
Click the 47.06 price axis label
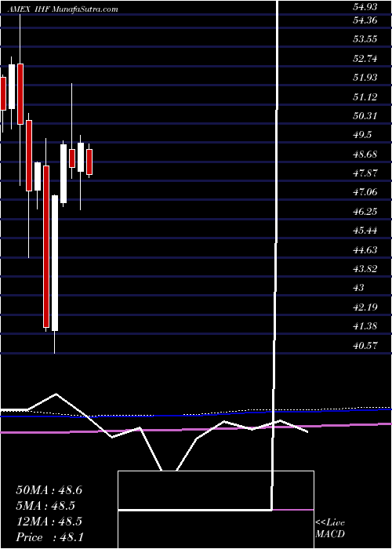(365, 192)
